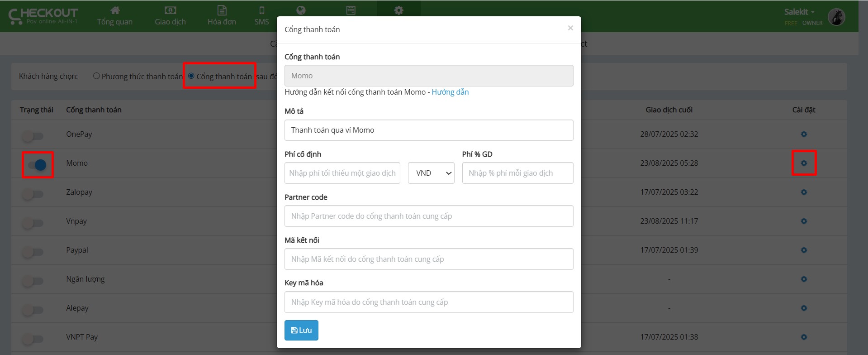Enable the Ngân lượng gateway toggle

(x=33, y=281)
